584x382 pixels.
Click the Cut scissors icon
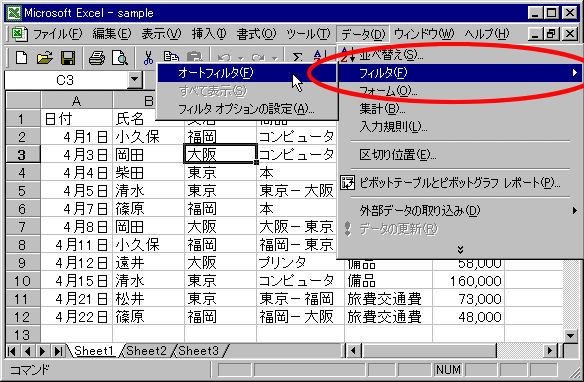[148, 58]
